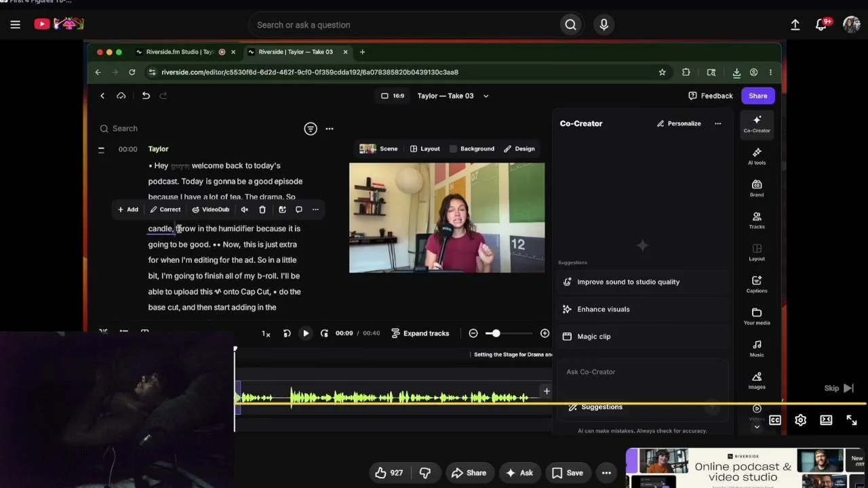868x488 pixels.
Task: Add track with plus at waveform end
Action: coord(546,391)
